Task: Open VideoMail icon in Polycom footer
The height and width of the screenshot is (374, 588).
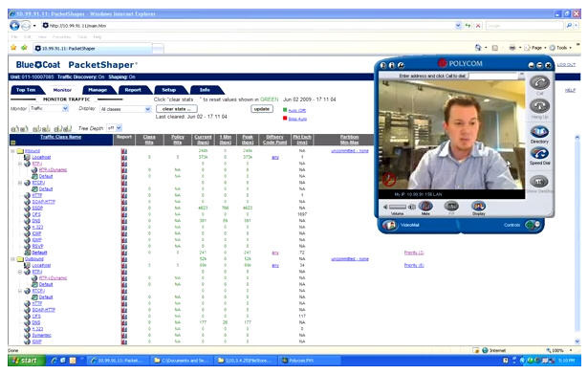Action: click(x=389, y=225)
